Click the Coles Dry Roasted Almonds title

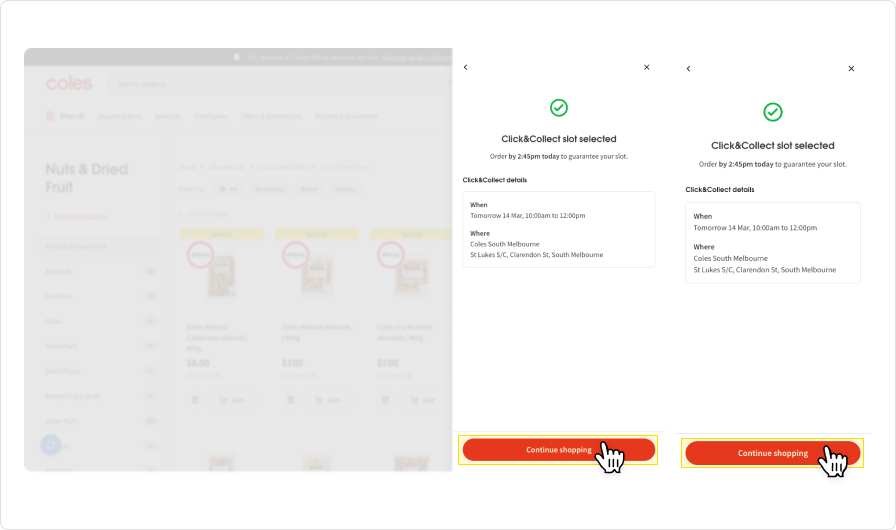(405, 332)
